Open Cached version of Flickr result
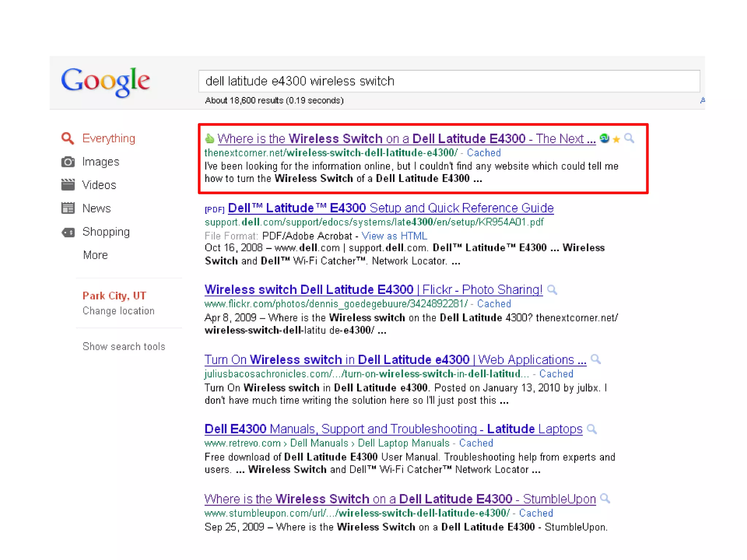The width and height of the screenshot is (747, 560). click(x=494, y=304)
